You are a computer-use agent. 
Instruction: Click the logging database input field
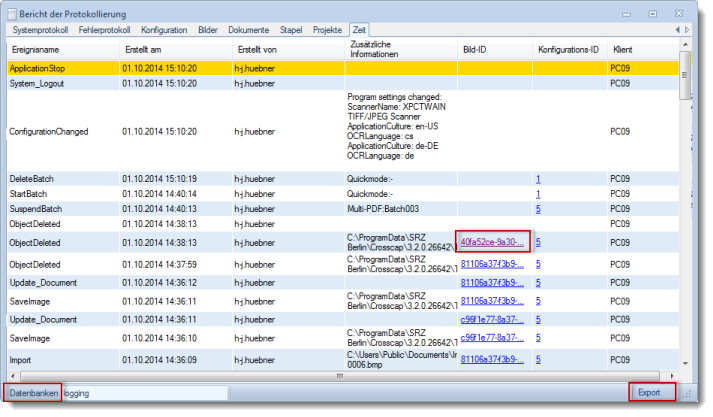pos(145,393)
